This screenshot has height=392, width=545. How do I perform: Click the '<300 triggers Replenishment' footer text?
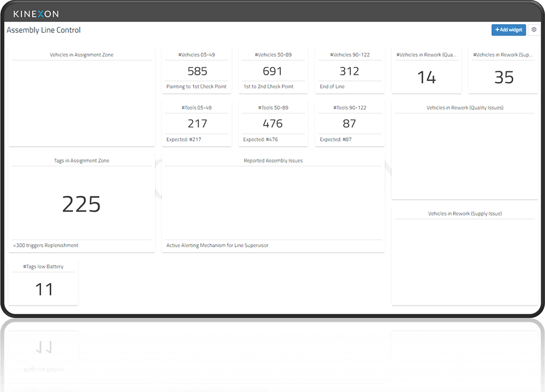pyautogui.click(x=46, y=246)
